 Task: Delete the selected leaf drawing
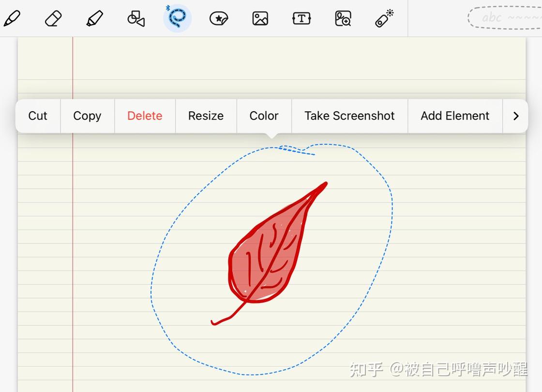(144, 116)
